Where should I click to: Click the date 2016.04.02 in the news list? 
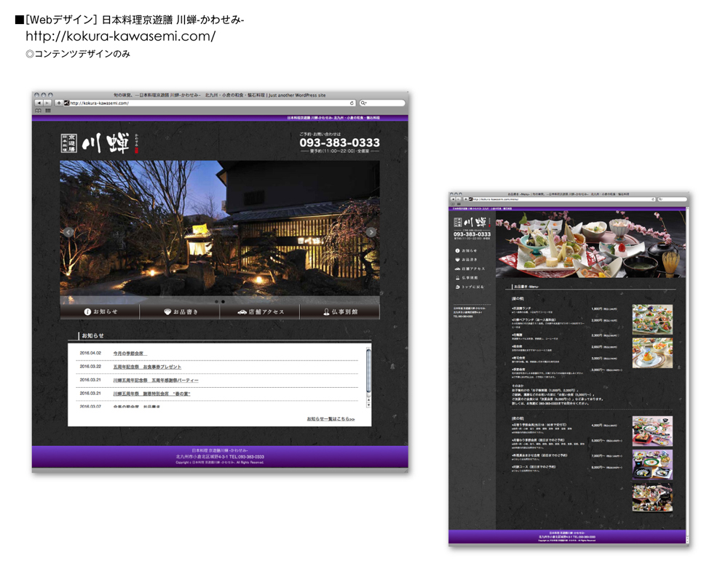pos(90,353)
